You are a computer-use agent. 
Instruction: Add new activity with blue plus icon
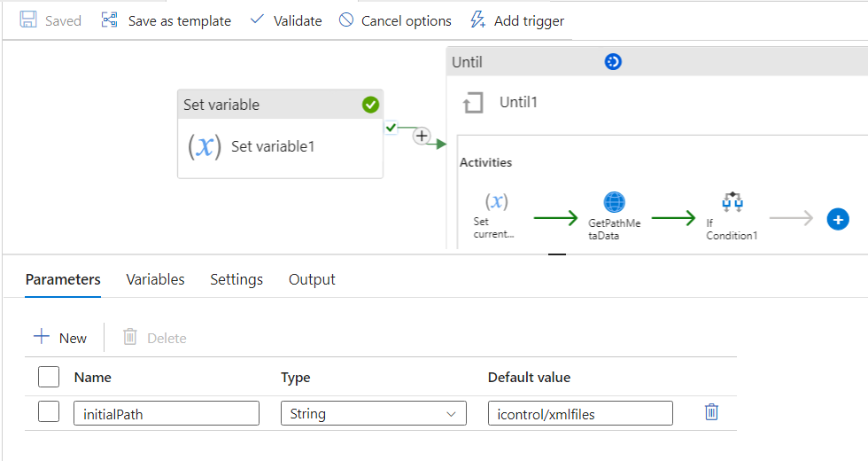point(838,219)
